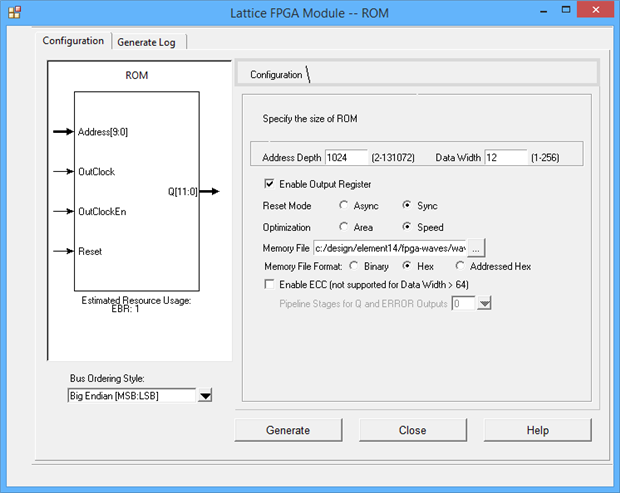Open Bus Ordering Style dropdown arrow
This screenshot has height=493, width=620.
click(205, 395)
